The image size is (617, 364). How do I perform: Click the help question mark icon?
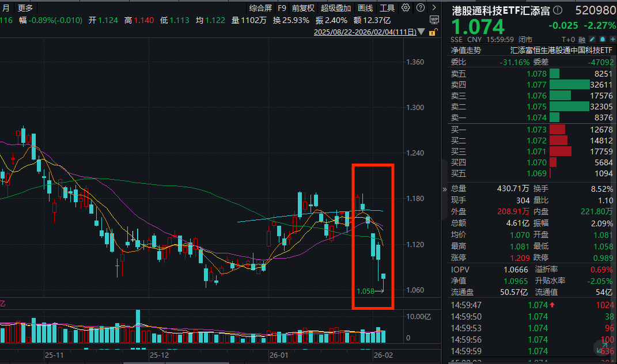[419, 8]
